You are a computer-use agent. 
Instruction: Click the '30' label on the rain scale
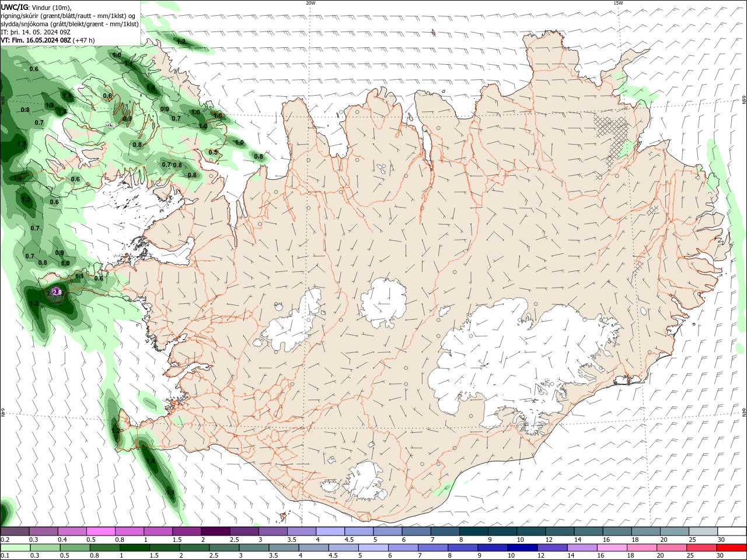coord(721,556)
